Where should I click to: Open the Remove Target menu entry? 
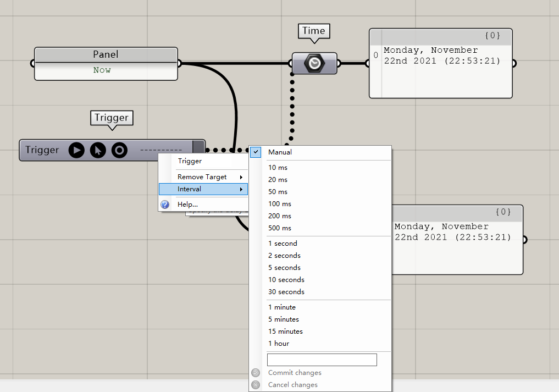tap(203, 177)
